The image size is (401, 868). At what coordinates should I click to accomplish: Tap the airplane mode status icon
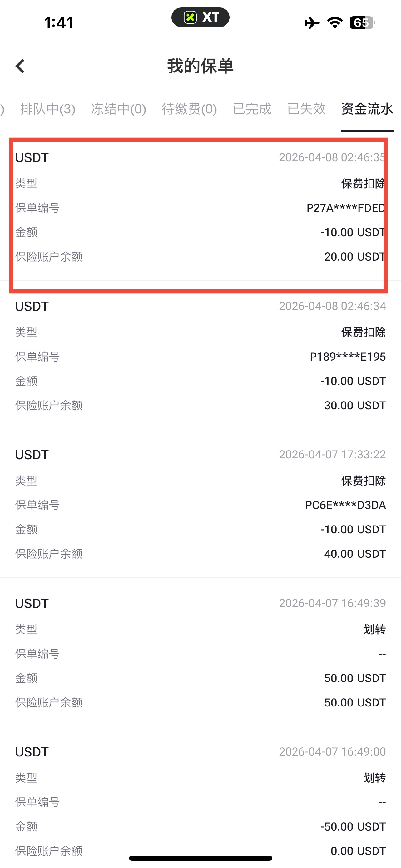312,23
